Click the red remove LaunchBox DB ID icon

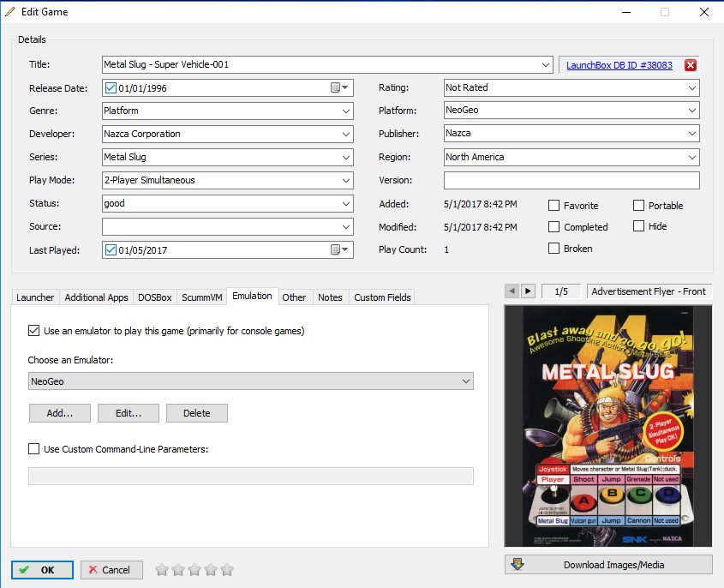pos(691,65)
